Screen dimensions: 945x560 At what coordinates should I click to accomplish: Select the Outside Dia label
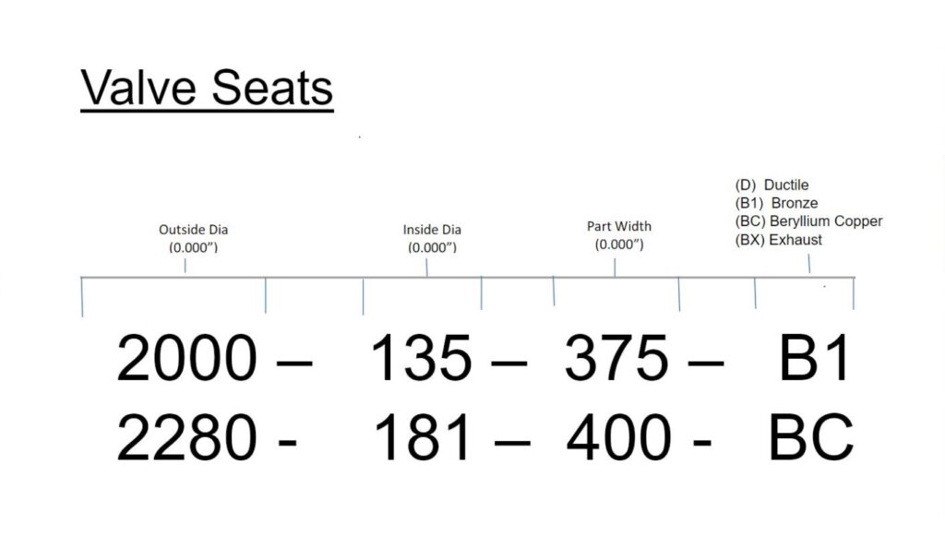[193, 230]
